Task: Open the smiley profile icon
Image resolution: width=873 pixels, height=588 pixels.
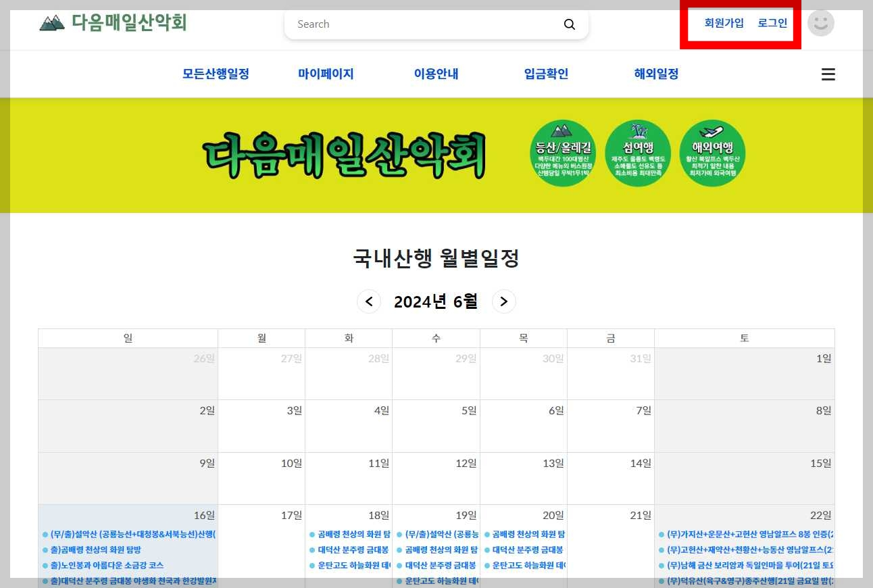Action: tap(821, 23)
